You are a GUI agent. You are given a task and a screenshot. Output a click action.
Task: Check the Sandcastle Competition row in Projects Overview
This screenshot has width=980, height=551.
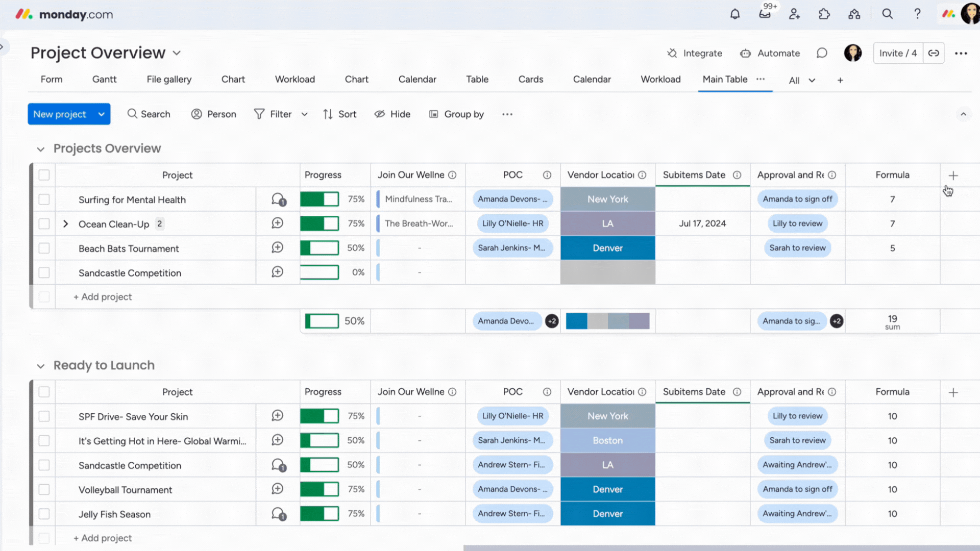[x=44, y=273]
